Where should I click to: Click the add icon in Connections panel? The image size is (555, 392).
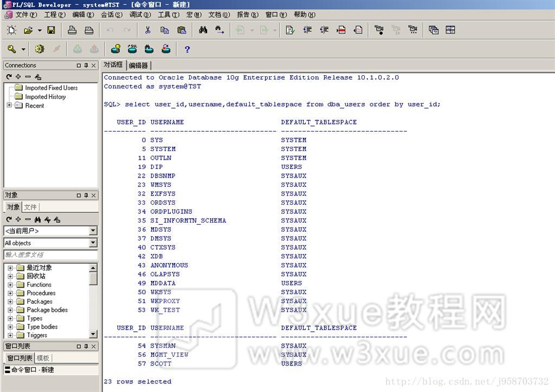coord(18,77)
